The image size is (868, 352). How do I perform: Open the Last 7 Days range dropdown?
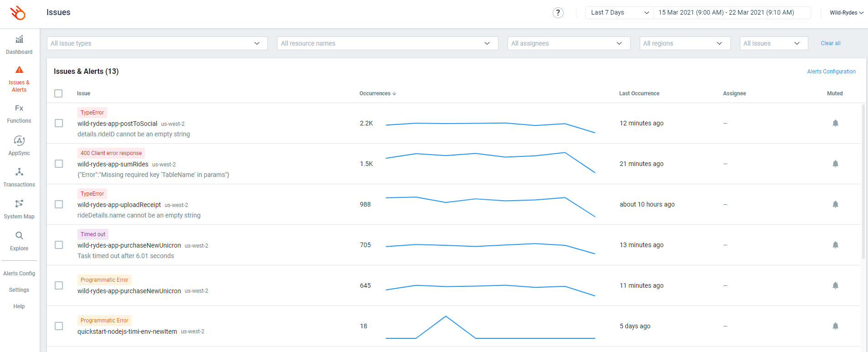click(620, 13)
